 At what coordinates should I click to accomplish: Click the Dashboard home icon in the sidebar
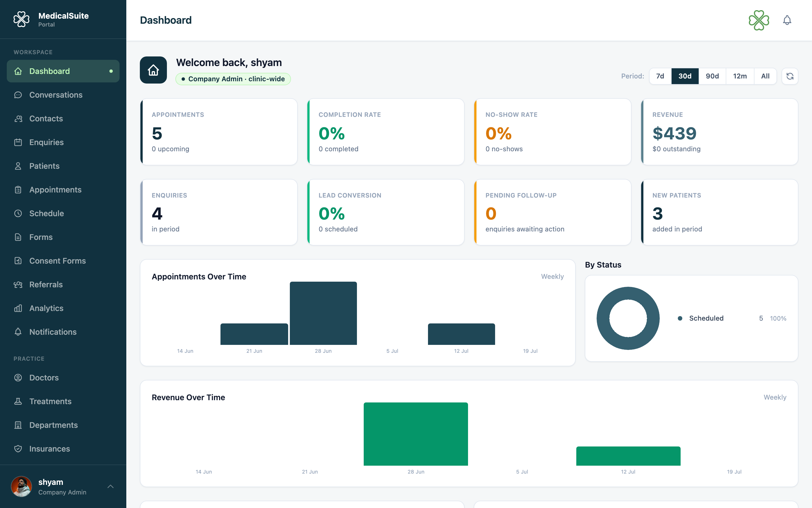coord(18,71)
